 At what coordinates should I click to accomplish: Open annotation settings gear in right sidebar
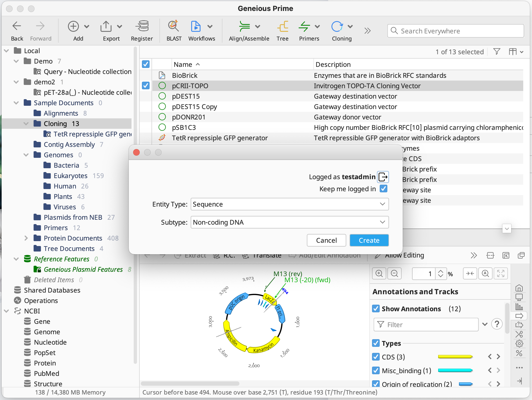click(x=519, y=344)
